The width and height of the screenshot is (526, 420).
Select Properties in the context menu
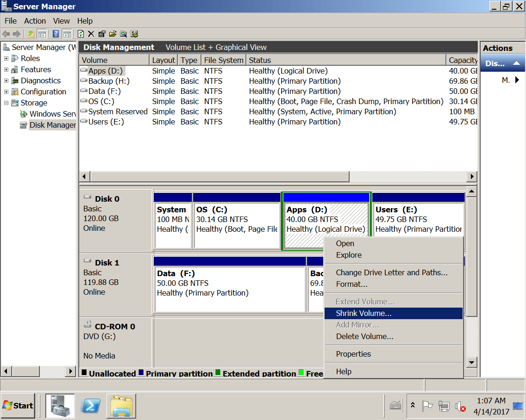(394, 354)
